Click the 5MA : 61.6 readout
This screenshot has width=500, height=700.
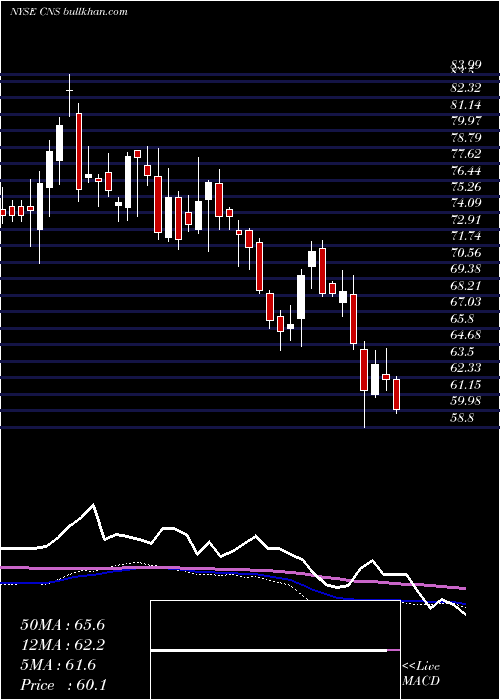[58, 665]
